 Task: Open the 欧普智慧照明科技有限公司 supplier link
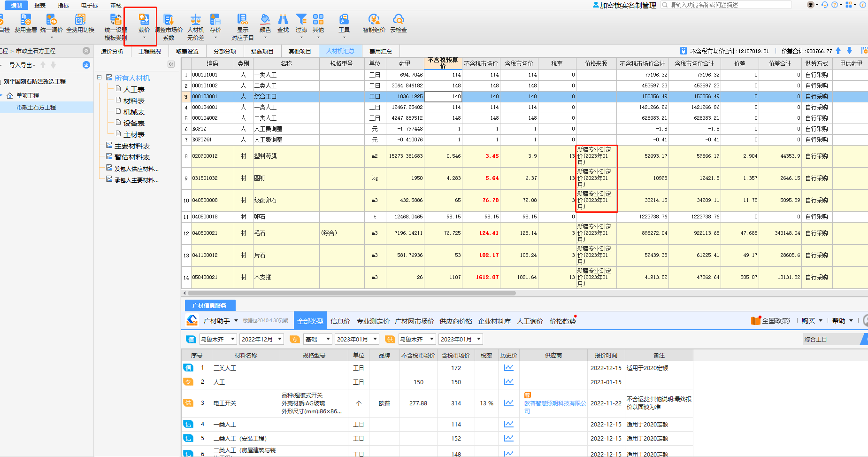click(555, 407)
